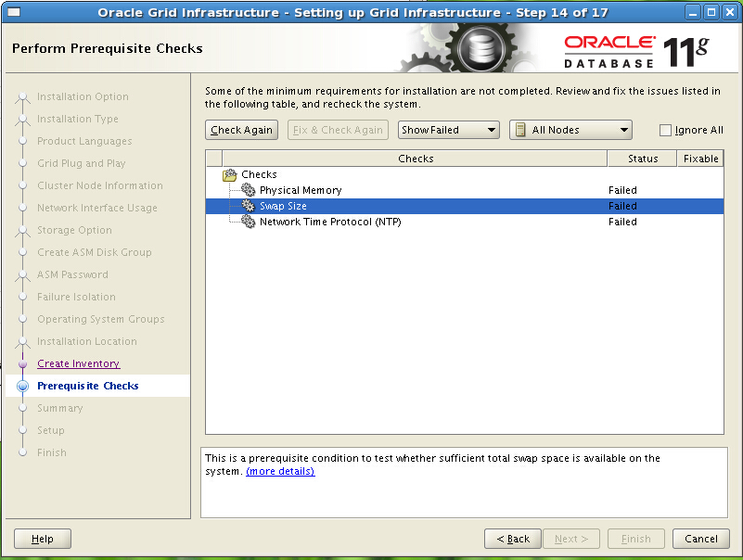
Task: Click the server icon in All Nodes dropdown
Action: click(x=520, y=130)
